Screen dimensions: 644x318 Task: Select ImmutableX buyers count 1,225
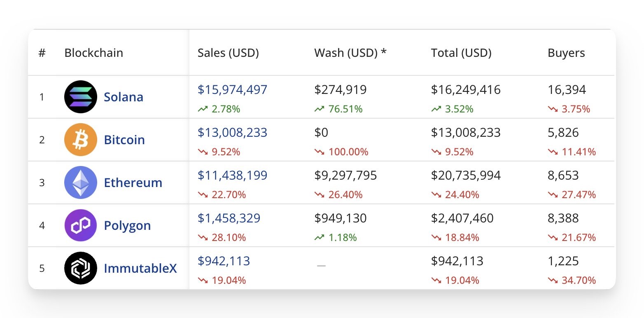coord(563,261)
